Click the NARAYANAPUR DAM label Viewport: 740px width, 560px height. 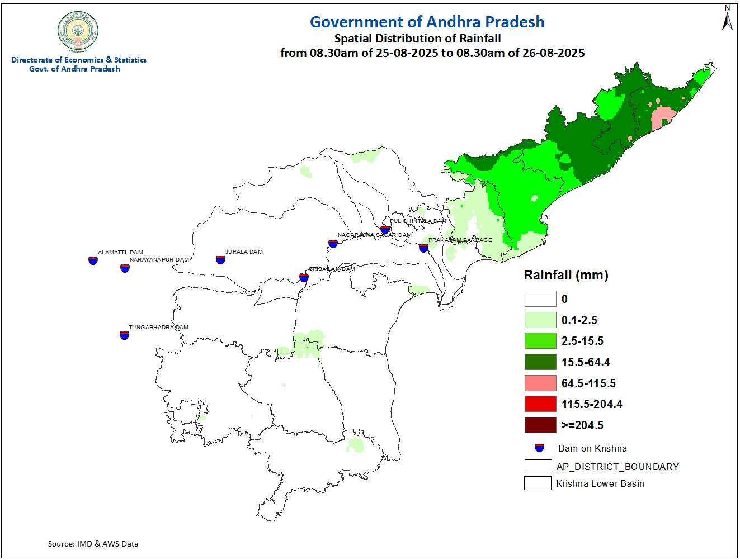point(159,260)
